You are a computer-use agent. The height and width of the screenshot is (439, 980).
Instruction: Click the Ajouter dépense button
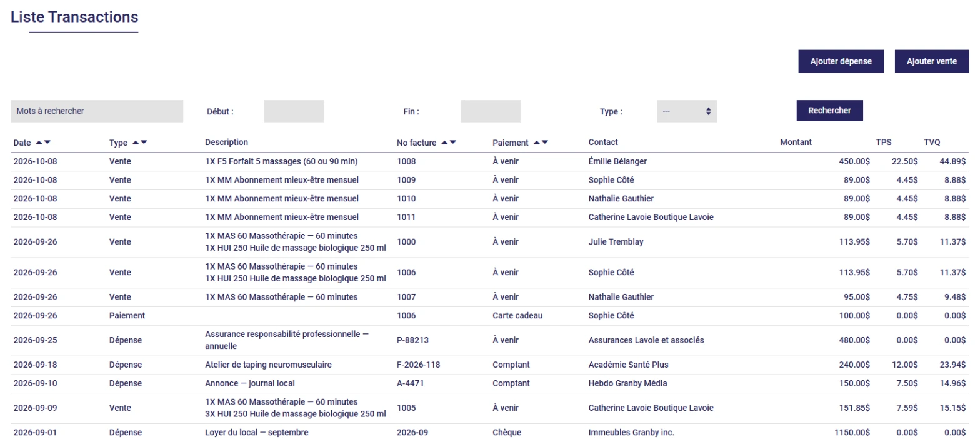(x=841, y=61)
